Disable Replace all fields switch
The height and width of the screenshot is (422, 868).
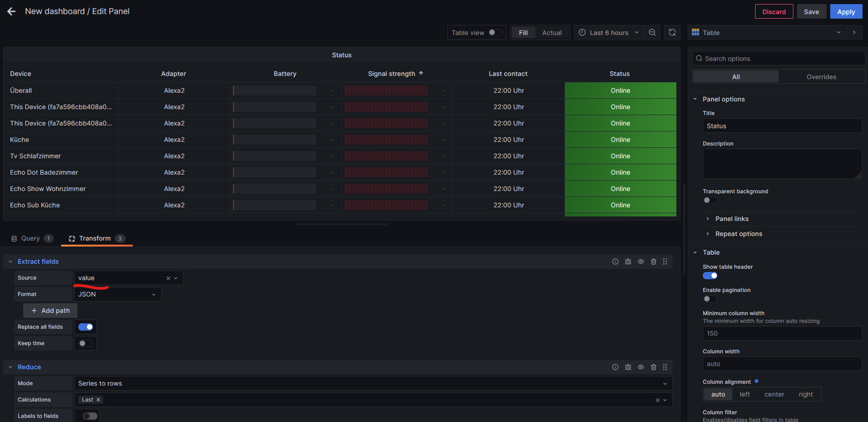[86, 327]
